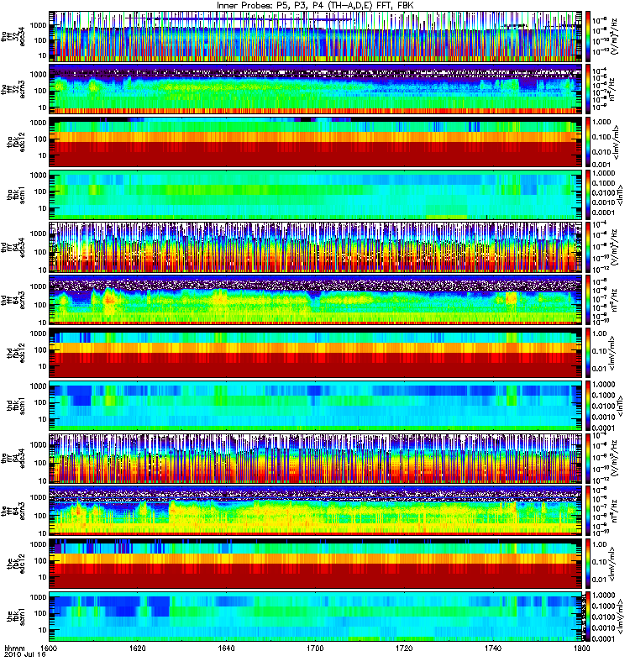This screenshot has width=630, height=672.
Task: Click the 1640 time axis label
Action: (226, 648)
